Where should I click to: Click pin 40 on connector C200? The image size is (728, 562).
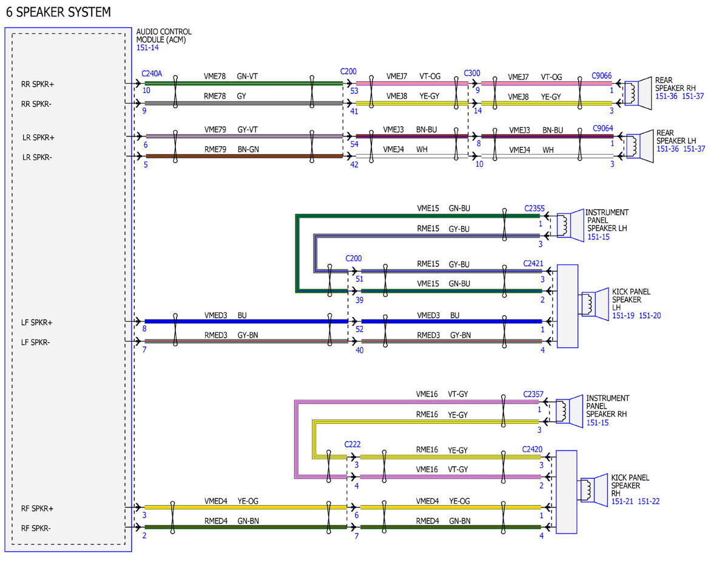(x=360, y=350)
